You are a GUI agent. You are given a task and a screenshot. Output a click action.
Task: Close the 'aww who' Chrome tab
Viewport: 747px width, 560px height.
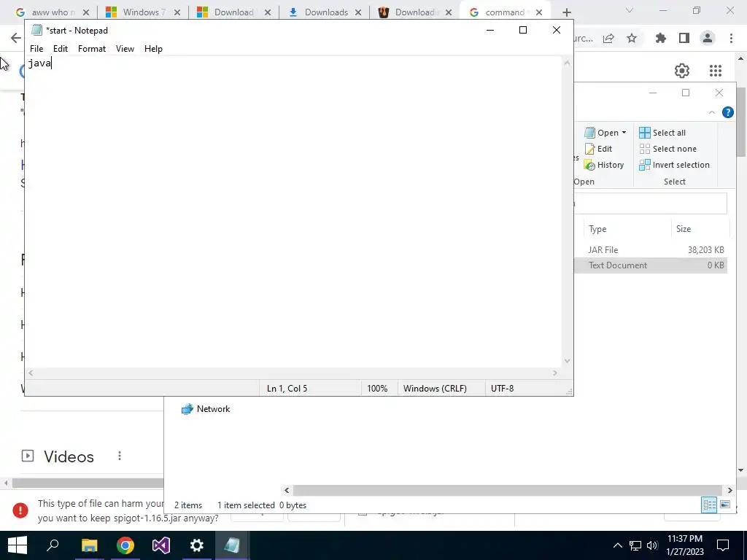86,13
